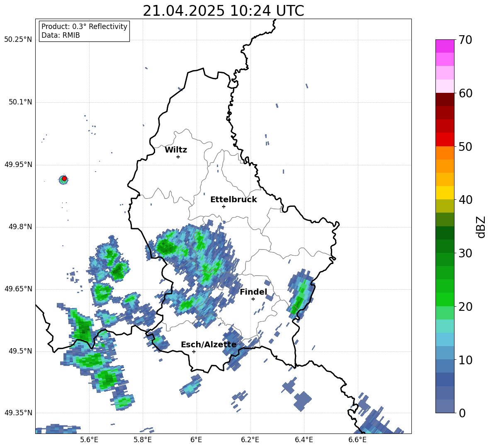Click the 6.2°E longitude label
Viewport: 491px width, 448px height.
pyautogui.click(x=250, y=440)
